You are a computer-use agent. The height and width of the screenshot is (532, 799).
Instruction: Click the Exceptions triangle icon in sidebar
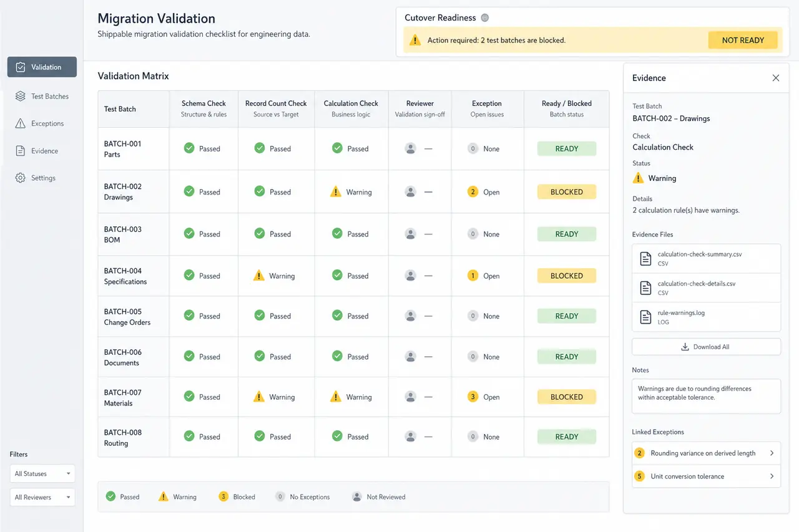[20, 123]
